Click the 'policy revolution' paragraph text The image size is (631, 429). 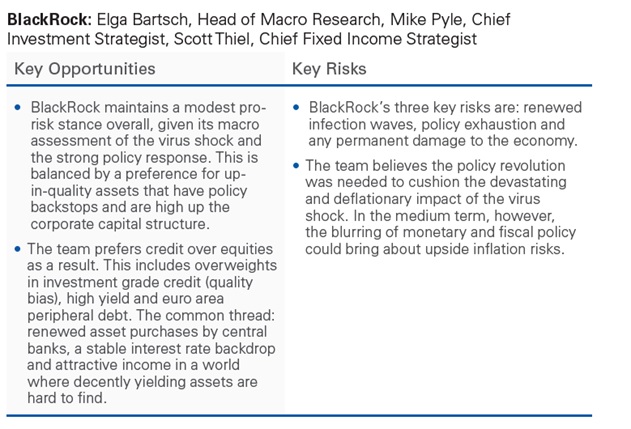[440, 207]
